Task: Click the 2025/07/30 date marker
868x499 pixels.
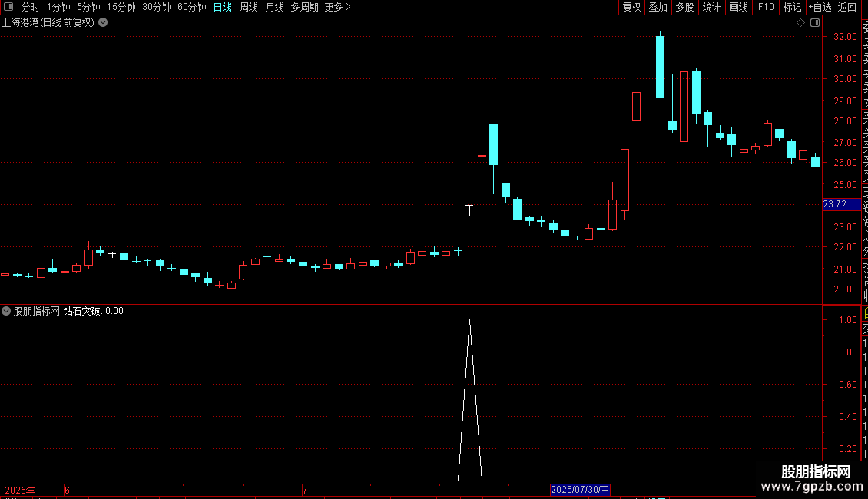Action: point(580,490)
